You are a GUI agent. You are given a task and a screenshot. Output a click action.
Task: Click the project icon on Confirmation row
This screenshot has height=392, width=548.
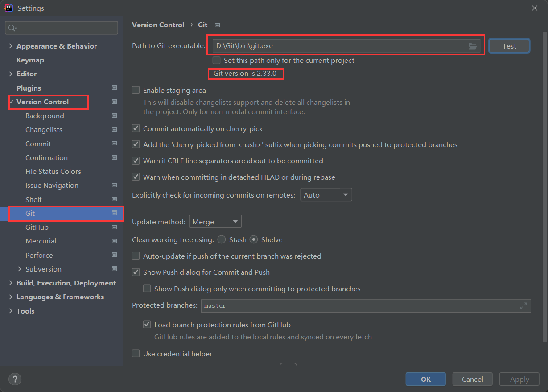114,157
